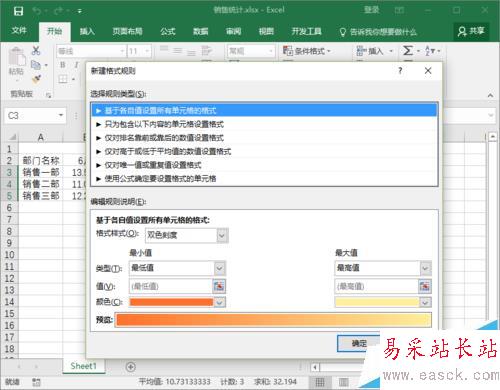Viewport: 500px width, 390px height.
Task: Click the Paste clipboard icon
Action: click(x=16, y=57)
